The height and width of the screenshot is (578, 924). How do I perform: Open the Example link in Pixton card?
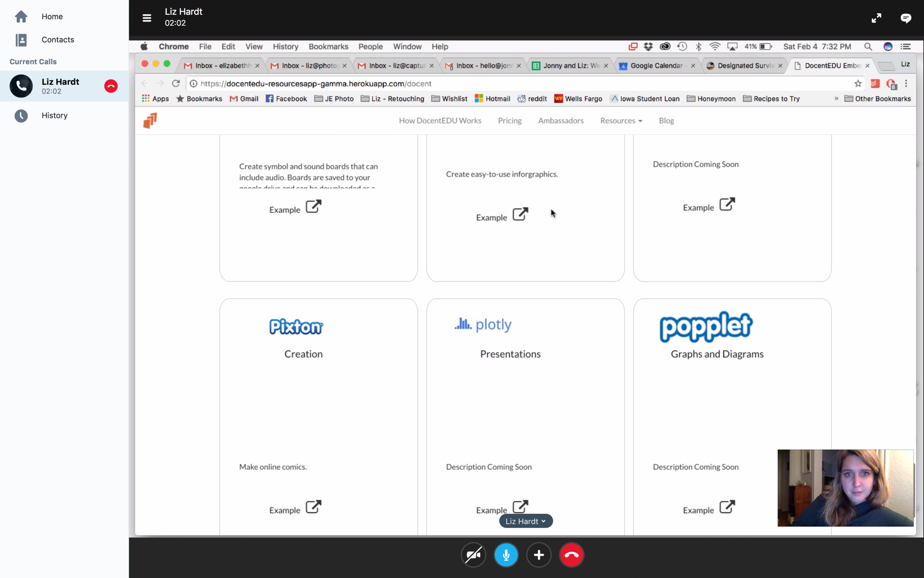coord(295,508)
